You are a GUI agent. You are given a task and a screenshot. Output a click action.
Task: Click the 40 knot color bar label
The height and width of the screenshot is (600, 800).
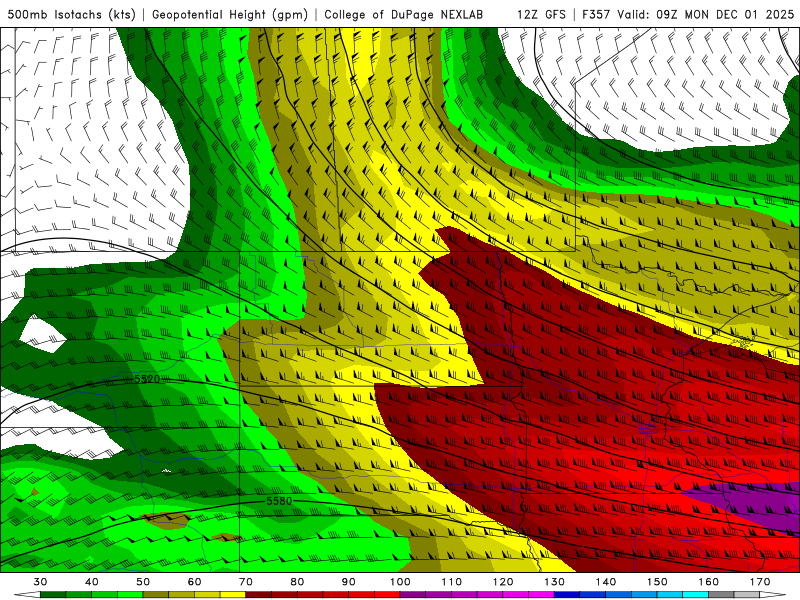tap(92, 582)
